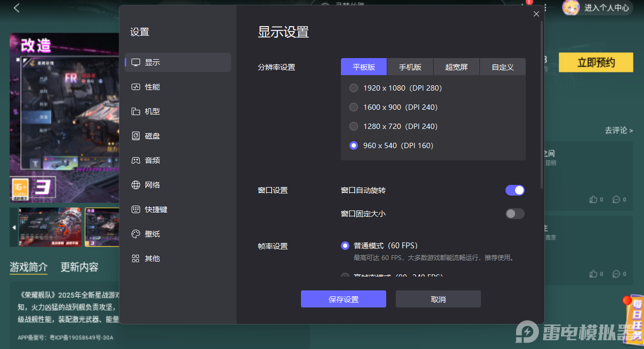Select the 1600 x 900 (DPI 240) resolution
The image size is (644, 349).
[x=394, y=107]
